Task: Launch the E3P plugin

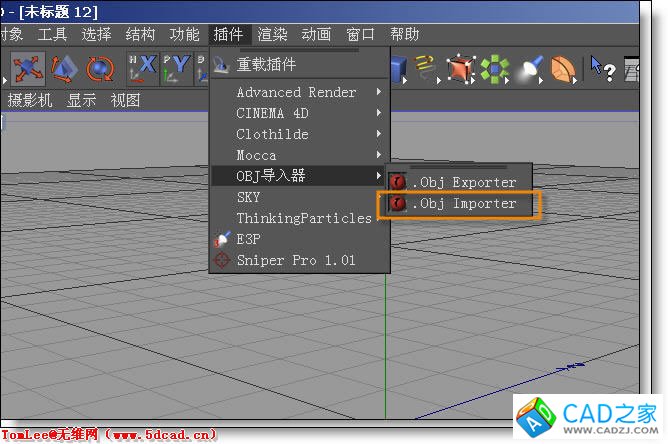Action: pos(300,239)
